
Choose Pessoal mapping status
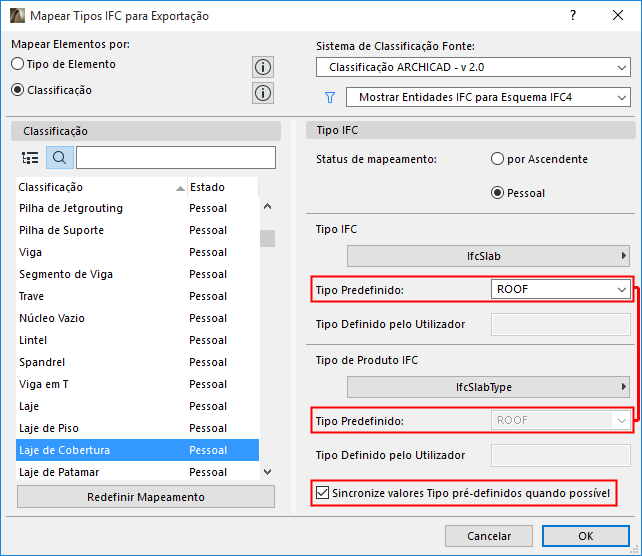[497, 193]
